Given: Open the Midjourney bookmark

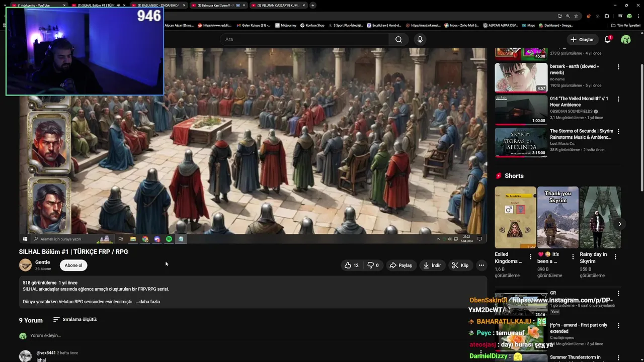Looking at the screenshot, I should point(286,25).
